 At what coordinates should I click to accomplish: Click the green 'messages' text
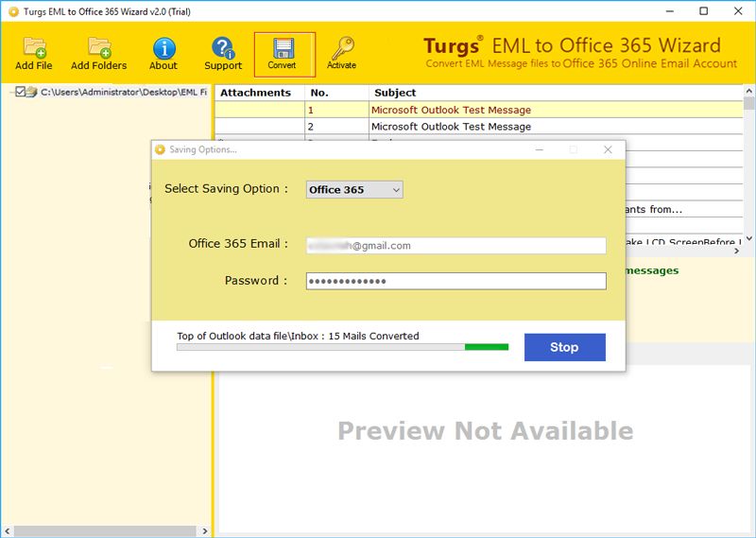click(x=652, y=270)
